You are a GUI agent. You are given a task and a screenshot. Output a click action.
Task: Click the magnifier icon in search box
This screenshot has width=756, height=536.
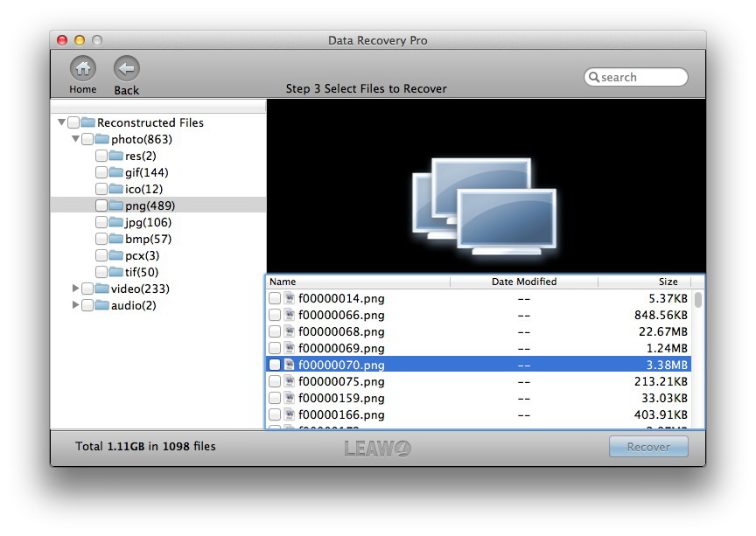click(594, 77)
